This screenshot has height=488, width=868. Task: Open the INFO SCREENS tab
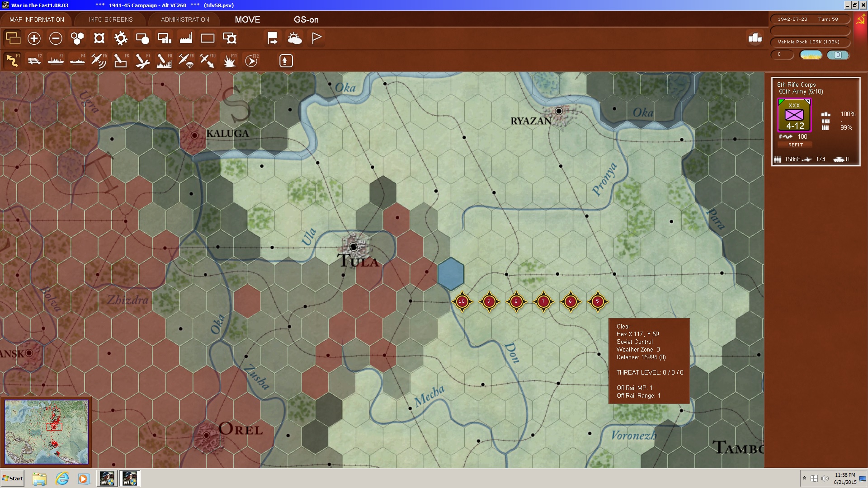pos(111,19)
